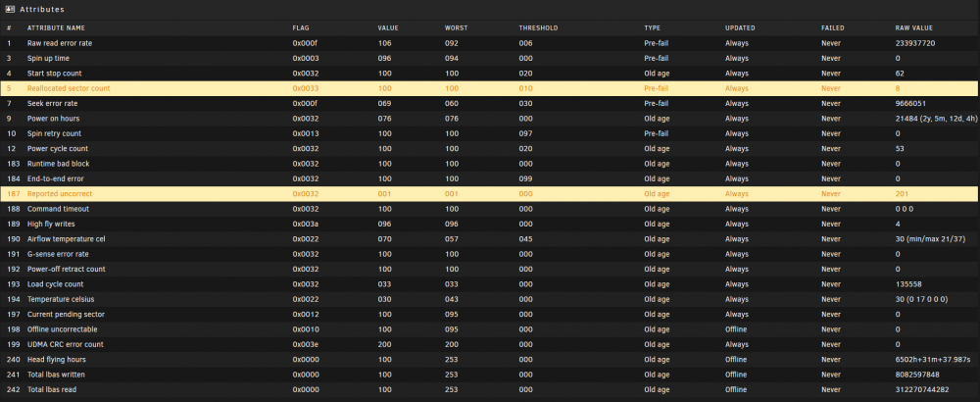Click raw value 9666051
Image resolution: width=980 pixels, height=402 pixels.
pos(910,103)
